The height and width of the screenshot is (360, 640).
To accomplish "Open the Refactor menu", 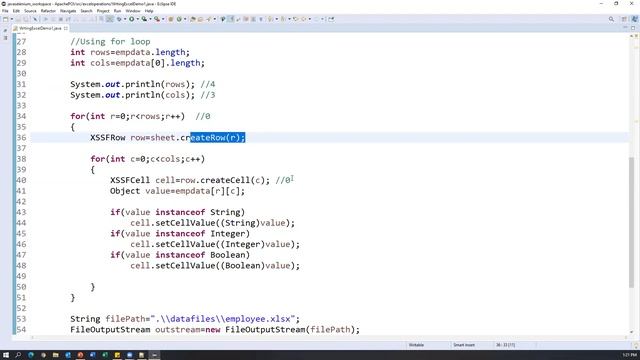I will point(48,11).
